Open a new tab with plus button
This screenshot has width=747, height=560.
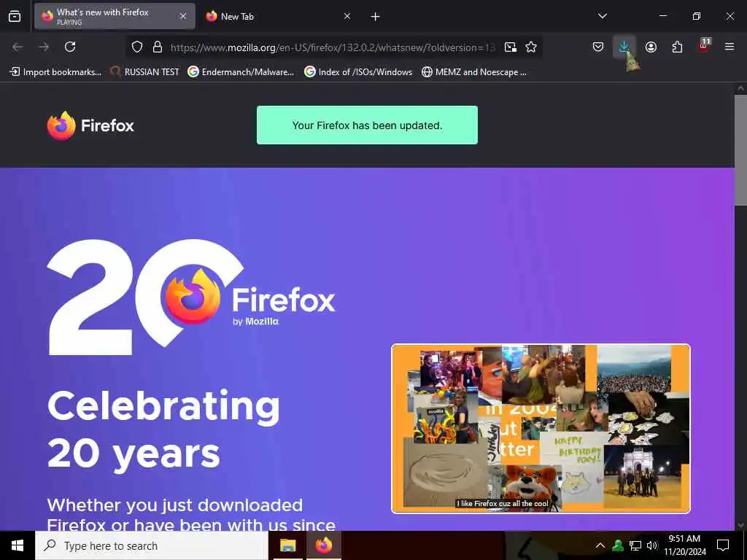376,17
